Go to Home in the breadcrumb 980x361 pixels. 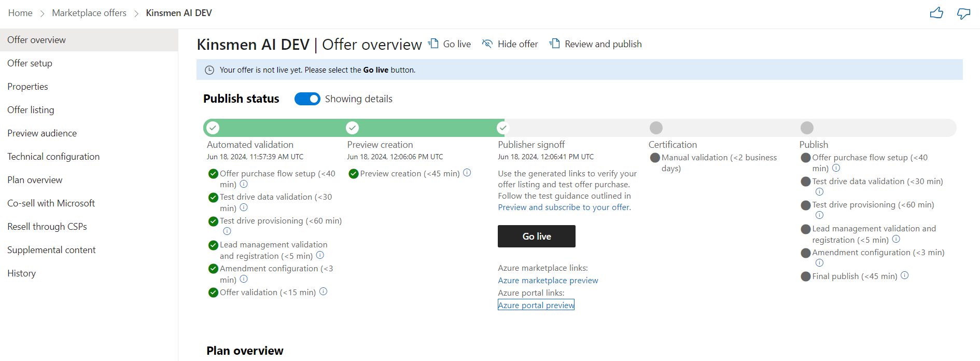[x=20, y=13]
